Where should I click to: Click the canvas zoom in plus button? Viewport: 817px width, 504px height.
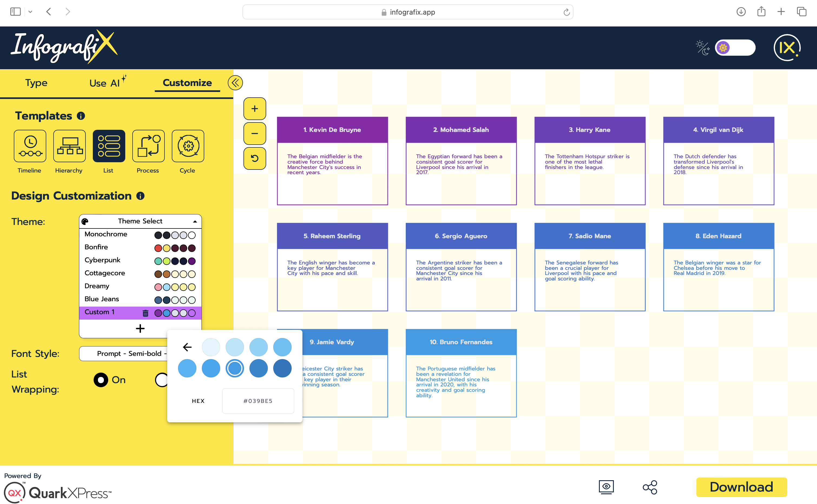point(255,109)
